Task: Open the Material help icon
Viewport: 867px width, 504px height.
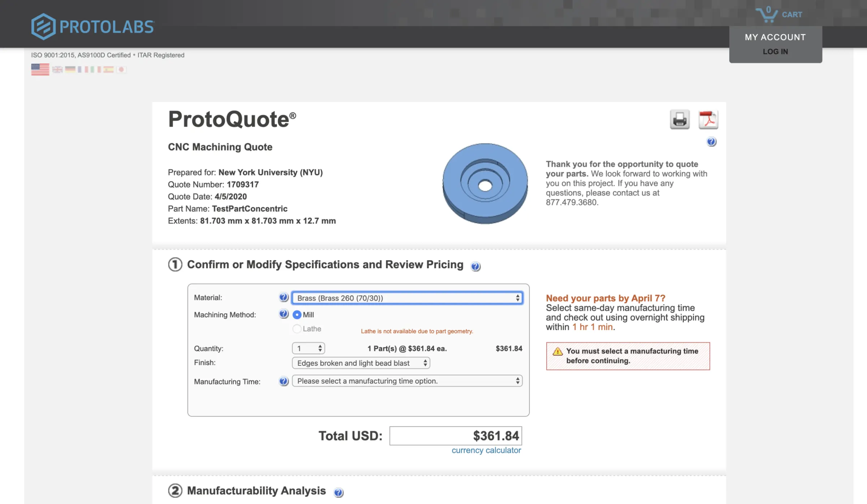Action: tap(284, 297)
